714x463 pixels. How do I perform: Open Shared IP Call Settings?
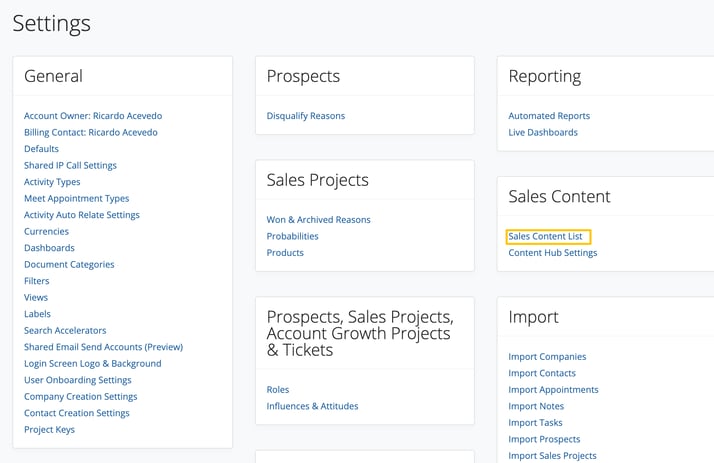70,165
